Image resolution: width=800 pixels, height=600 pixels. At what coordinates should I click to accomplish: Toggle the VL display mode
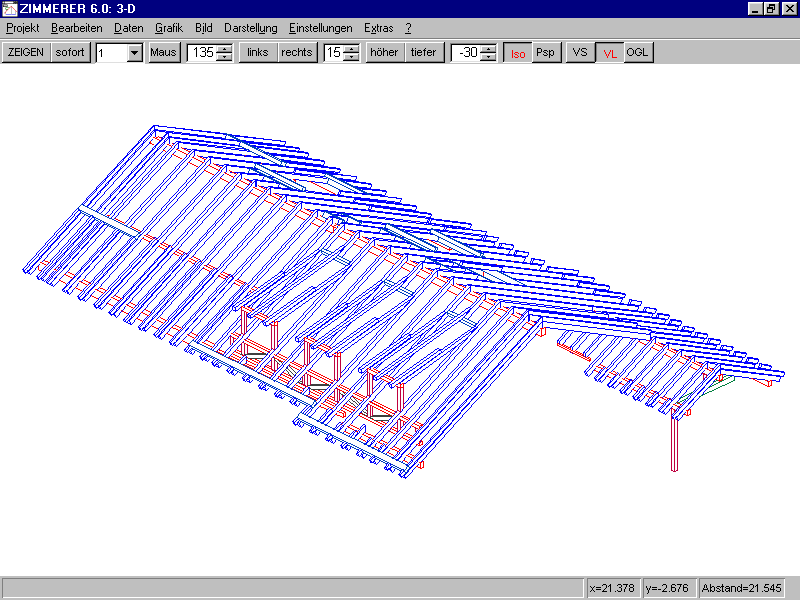tap(609, 53)
